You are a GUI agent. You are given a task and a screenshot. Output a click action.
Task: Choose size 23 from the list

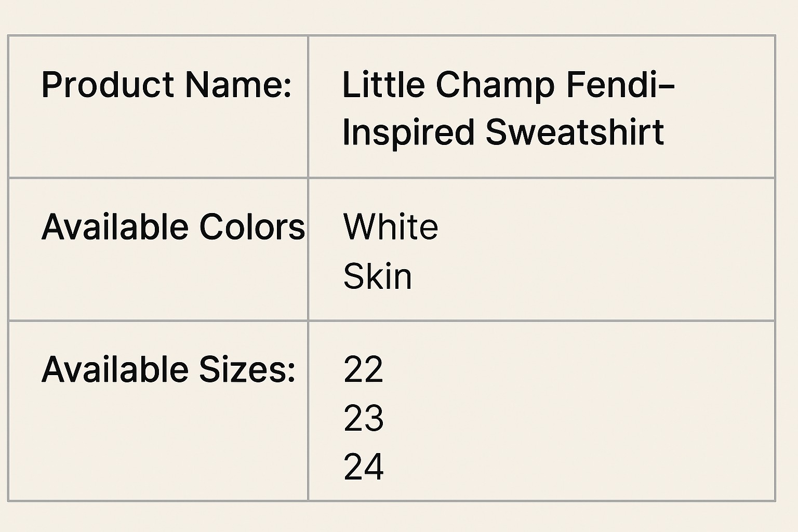tap(363, 418)
